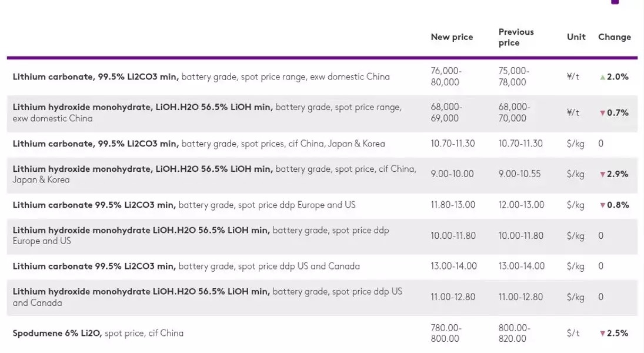Select Lithium hydroxide ddp US and Canada row
The image size is (644, 353).
[x=322, y=297]
